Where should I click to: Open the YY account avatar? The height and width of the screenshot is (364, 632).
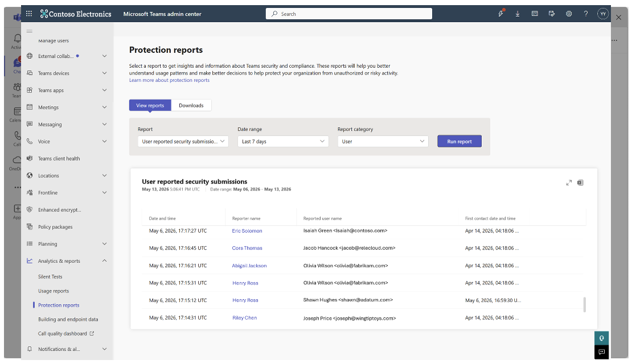[x=603, y=14]
